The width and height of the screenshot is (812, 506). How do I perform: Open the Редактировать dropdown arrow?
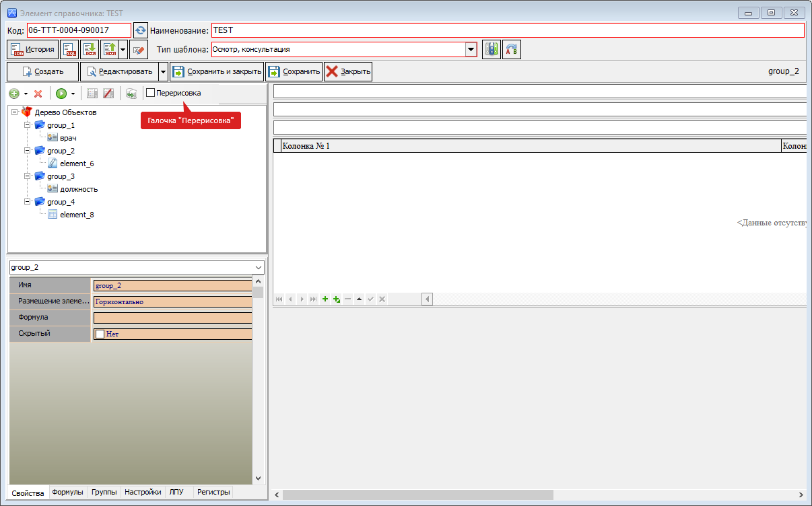click(x=163, y=71)
